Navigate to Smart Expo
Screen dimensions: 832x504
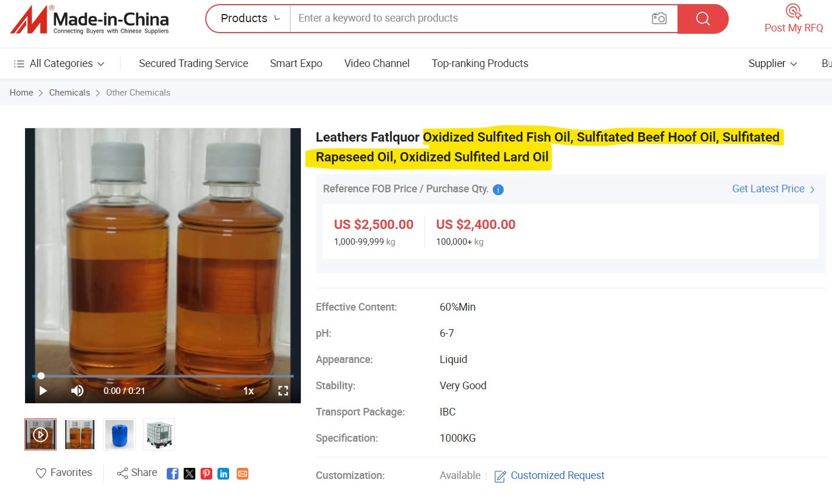point(296,63)
